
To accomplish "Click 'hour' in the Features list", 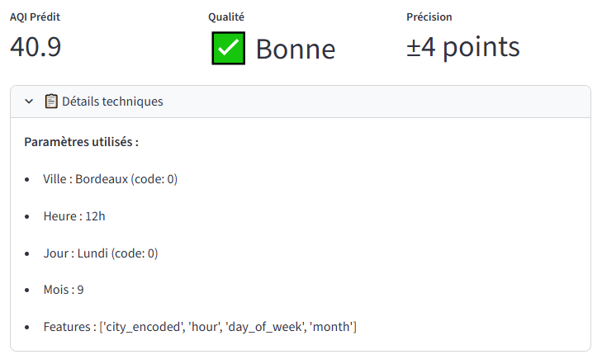I will [204, 327].
